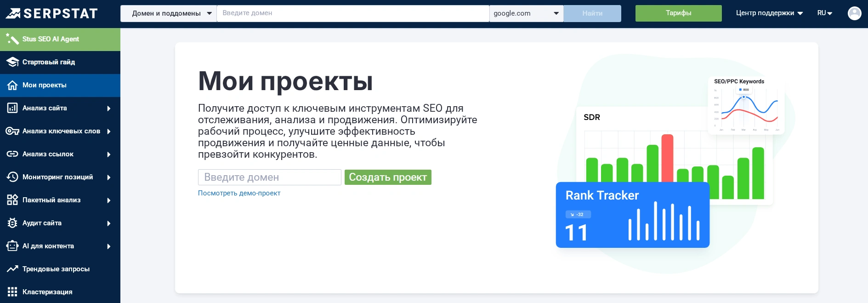Click the Serpstat logo
Image resolution: width=868 pixels, height=303 pixels.
click(51, 13)
